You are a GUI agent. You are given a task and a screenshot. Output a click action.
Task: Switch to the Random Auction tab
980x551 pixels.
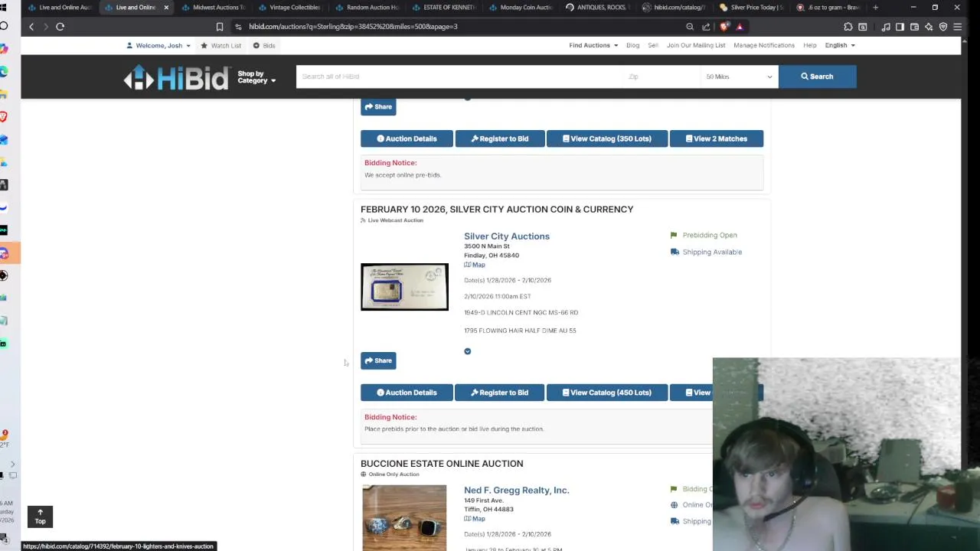click(367, 8)
